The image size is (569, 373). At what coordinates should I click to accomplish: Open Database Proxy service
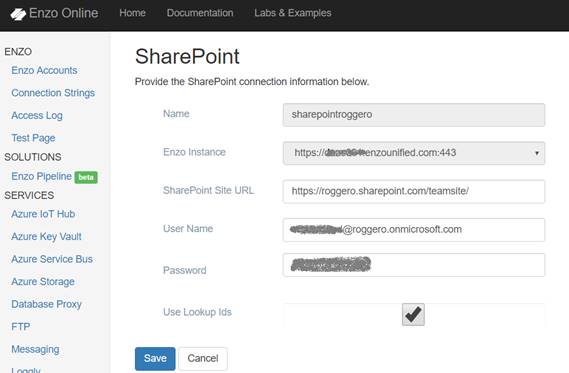(46, 304)
